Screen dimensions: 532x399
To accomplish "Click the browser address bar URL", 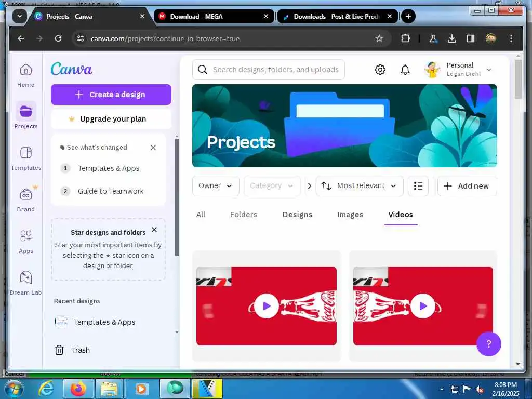I will pos(165,38).
